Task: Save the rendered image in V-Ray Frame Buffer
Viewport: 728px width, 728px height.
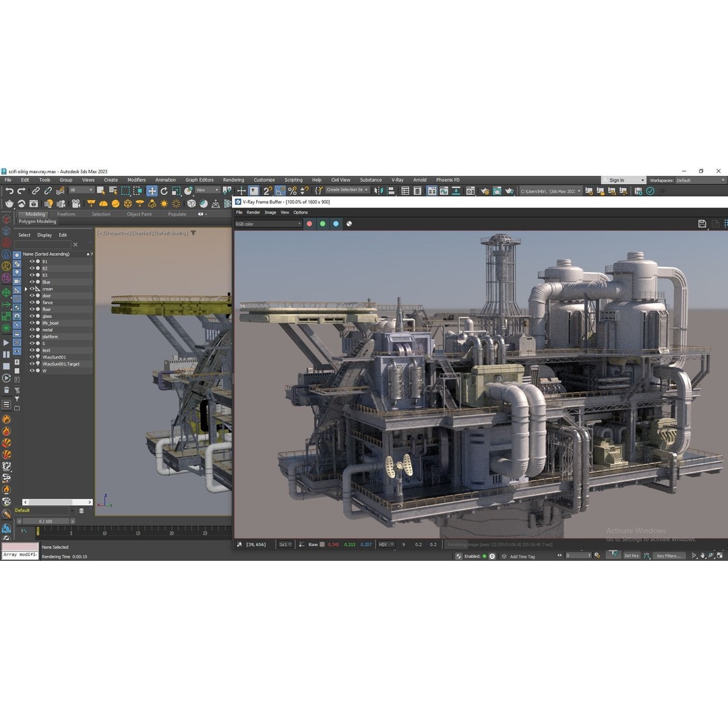Action: pyautogui.click(x=702, y=223)
